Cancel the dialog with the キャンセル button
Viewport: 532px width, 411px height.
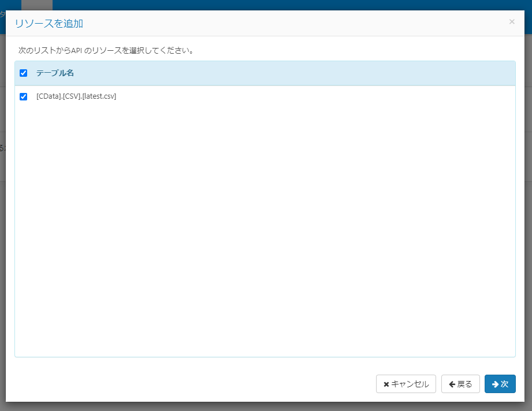[405, 384]
